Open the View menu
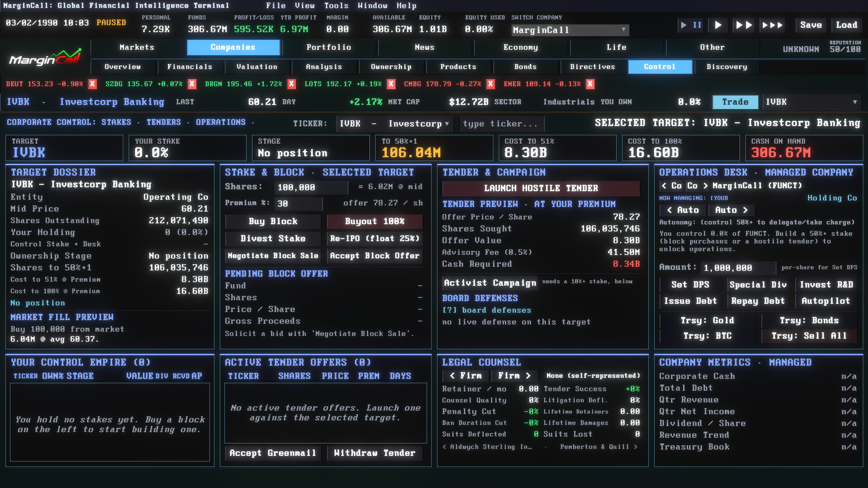This screenshot has width=868, height=488. 305,6
